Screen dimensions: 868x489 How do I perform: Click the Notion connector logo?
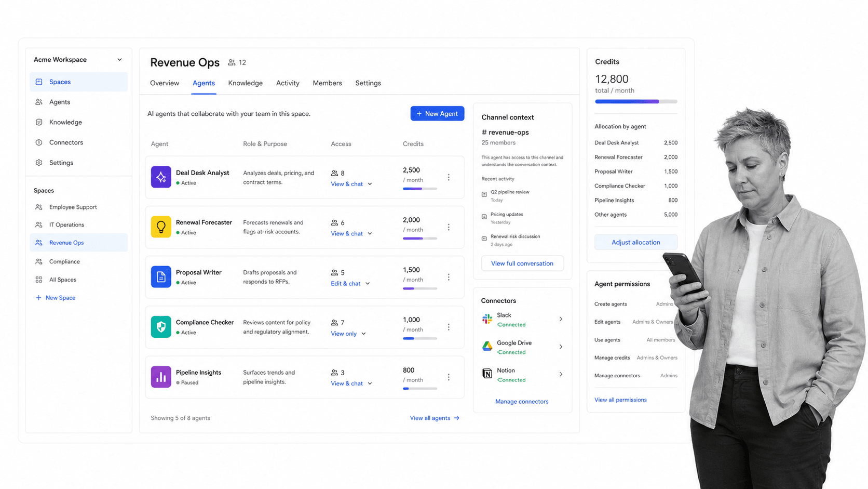tap(487, 374)
